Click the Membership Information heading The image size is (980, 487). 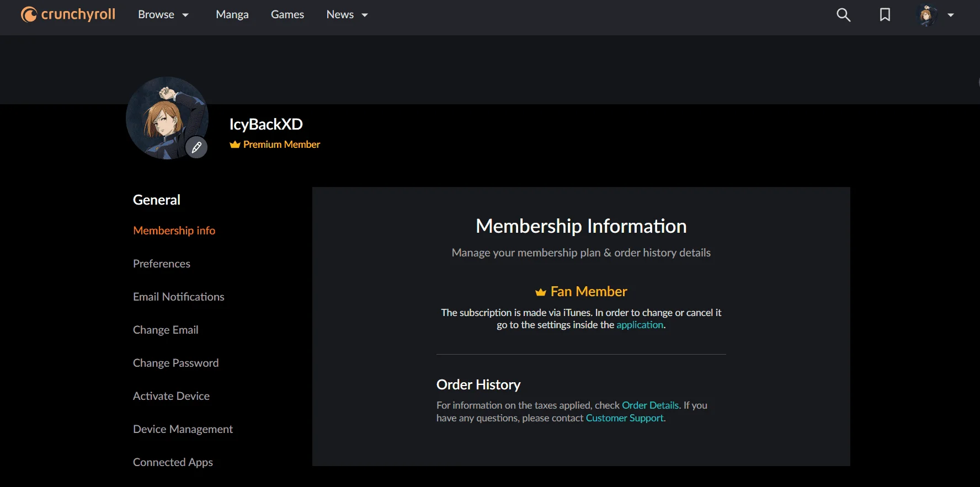pyautogui.click(x=581, y=226)
